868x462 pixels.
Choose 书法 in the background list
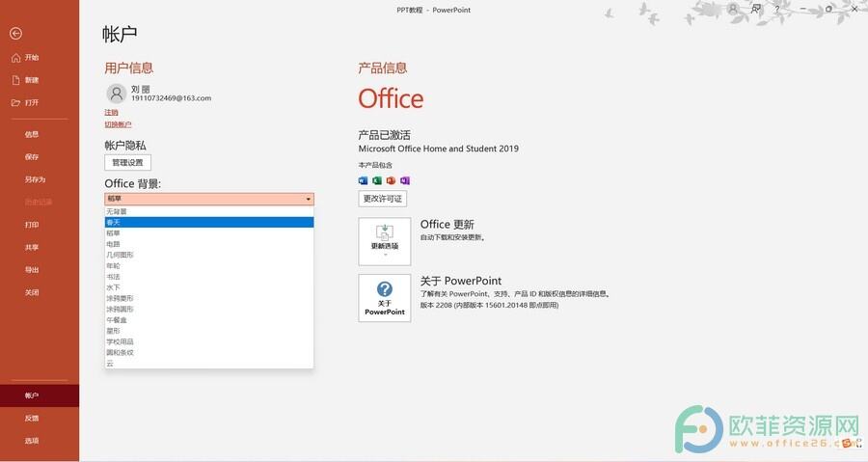(x=209, y=277)
